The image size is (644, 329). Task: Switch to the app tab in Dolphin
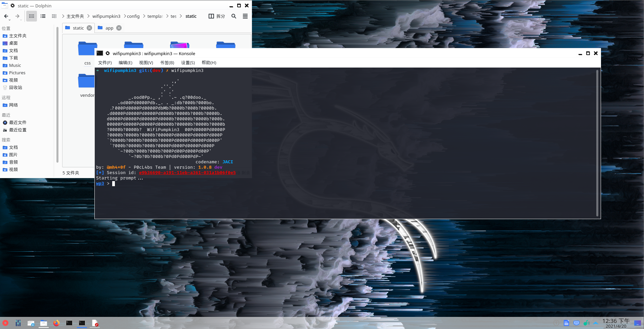click(x=109, y=28)
